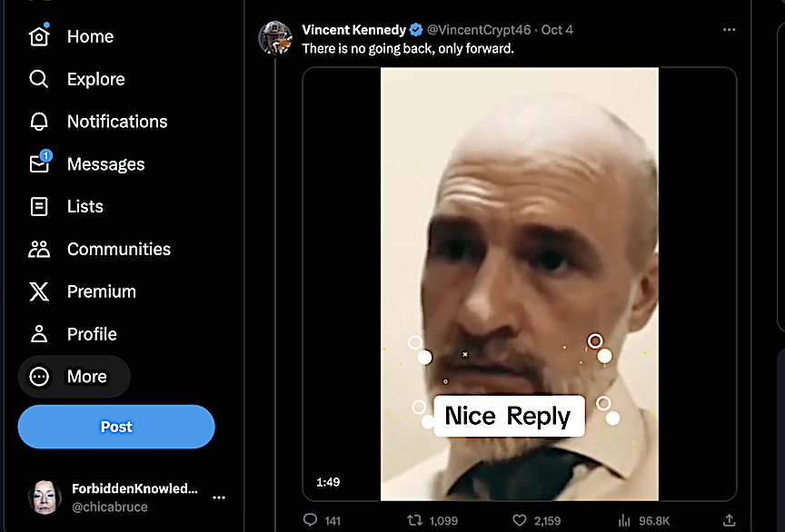
Task: View tweet analytics bar chart icon
Action: click(x=624, y=520)
